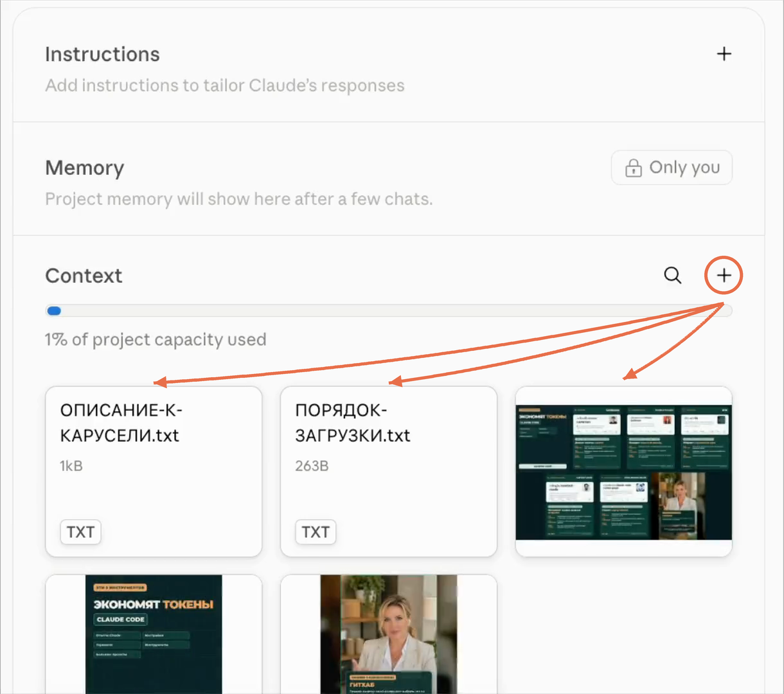784x694 pixels.
Task: Add a file to Context with plus
Action: [724, 275]
